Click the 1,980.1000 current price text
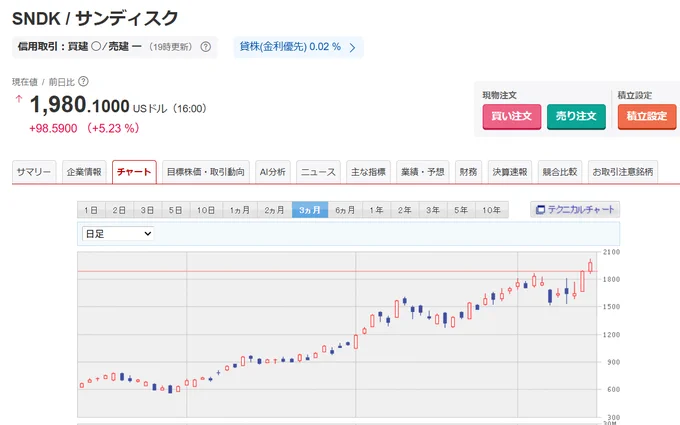The height and width of the screenshot is (425, 680). coord(80,105)
